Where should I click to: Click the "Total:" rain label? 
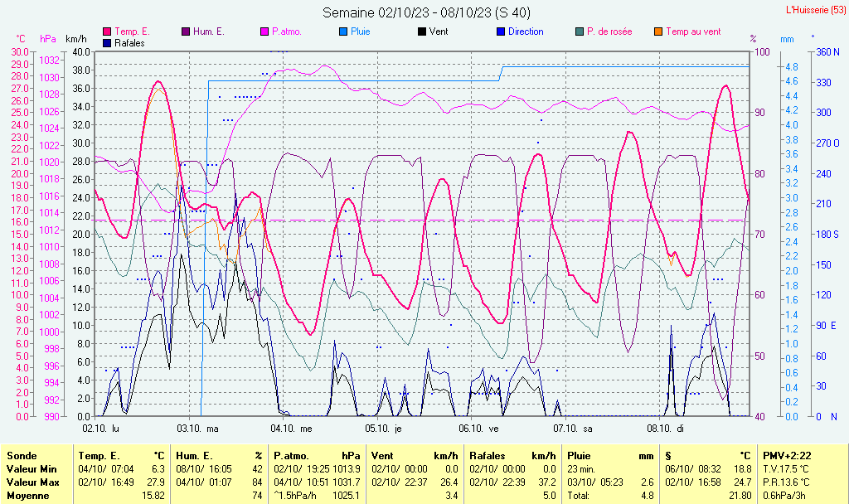578,496
